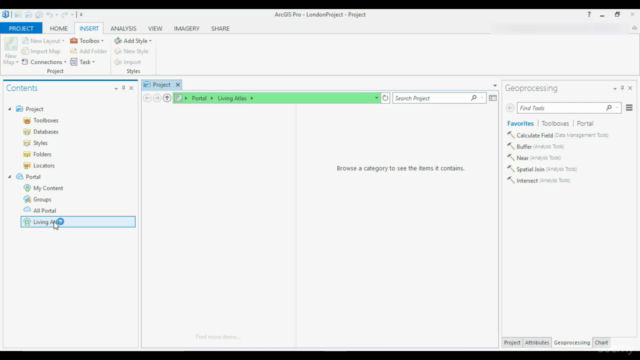Click the up one level arrow
640x360 pixels.
tap(167, 98)
